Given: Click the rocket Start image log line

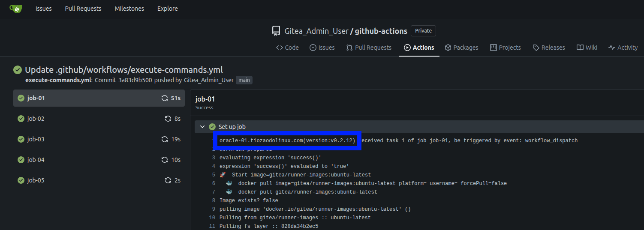Looking at the screenshot, I should [295, 175].
